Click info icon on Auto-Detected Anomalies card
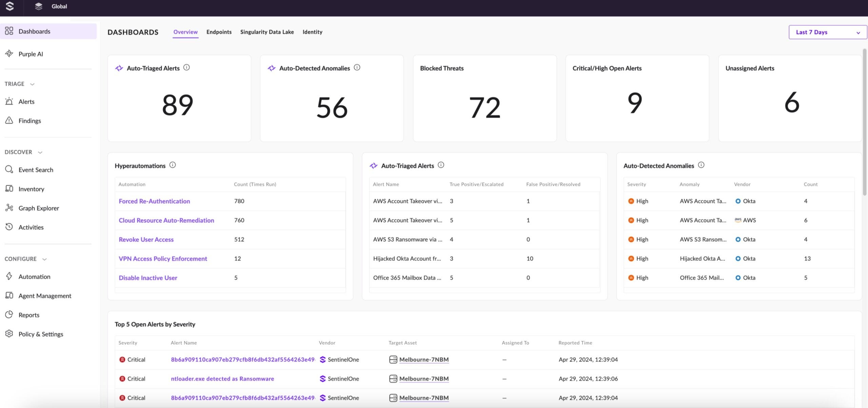This screenshot has height=408, width=868. pyautogui.click(x=357, y=67)
